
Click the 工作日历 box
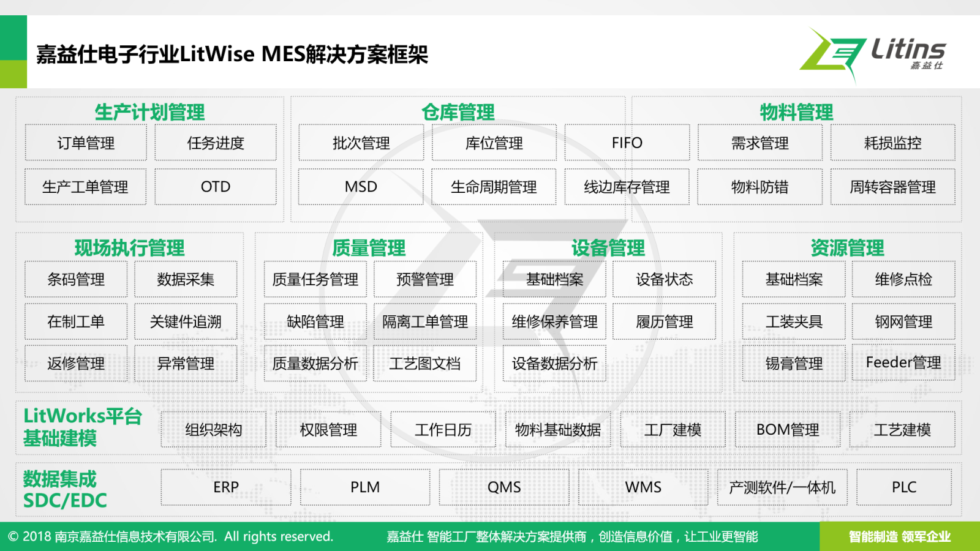pyautogui.click(x=443, y=430)
